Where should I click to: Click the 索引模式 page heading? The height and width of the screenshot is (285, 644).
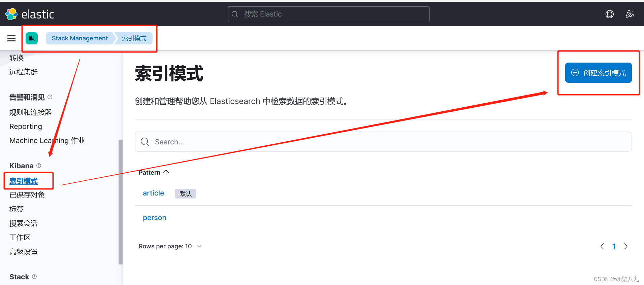(169, 73)
